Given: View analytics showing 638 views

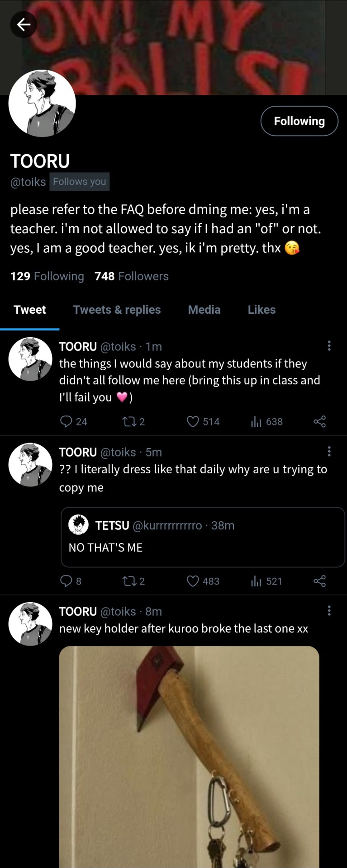Looking at the screenshot, I should 257,421.
